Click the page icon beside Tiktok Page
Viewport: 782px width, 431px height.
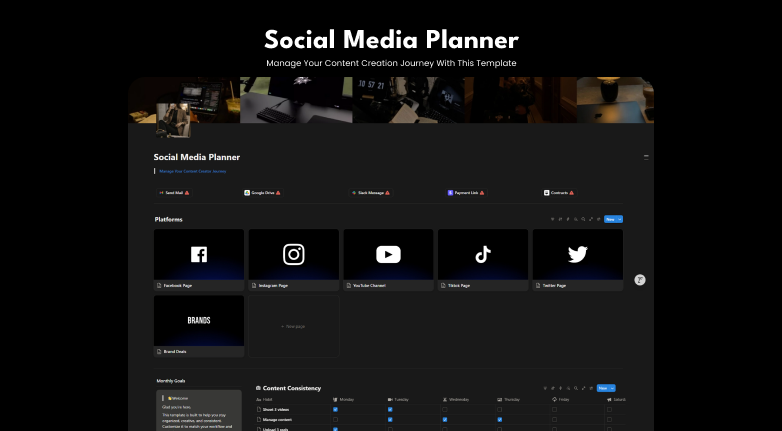(443, 286)
